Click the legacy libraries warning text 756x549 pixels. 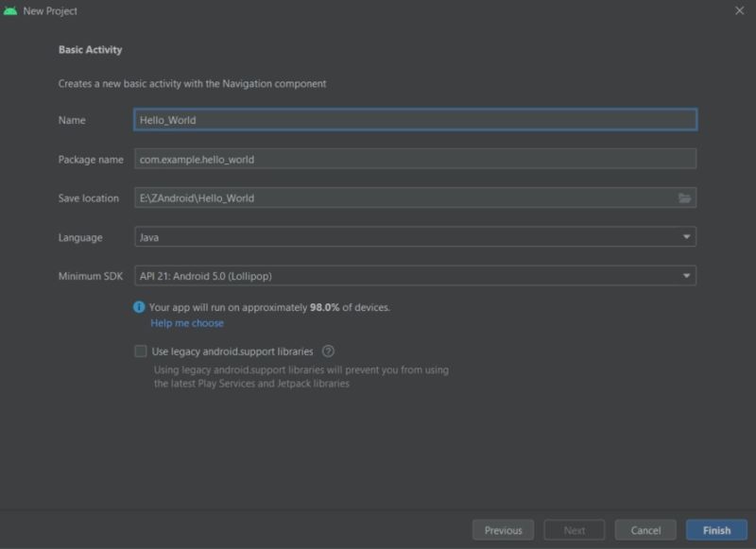click(x=301, y=376)
